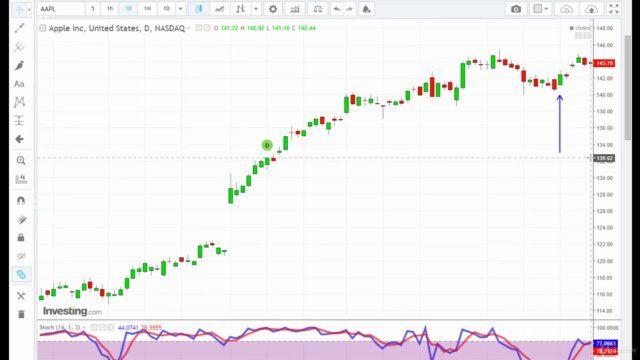
Task: Select the back arrow marker tool
Action: click(x=19, y=139)
